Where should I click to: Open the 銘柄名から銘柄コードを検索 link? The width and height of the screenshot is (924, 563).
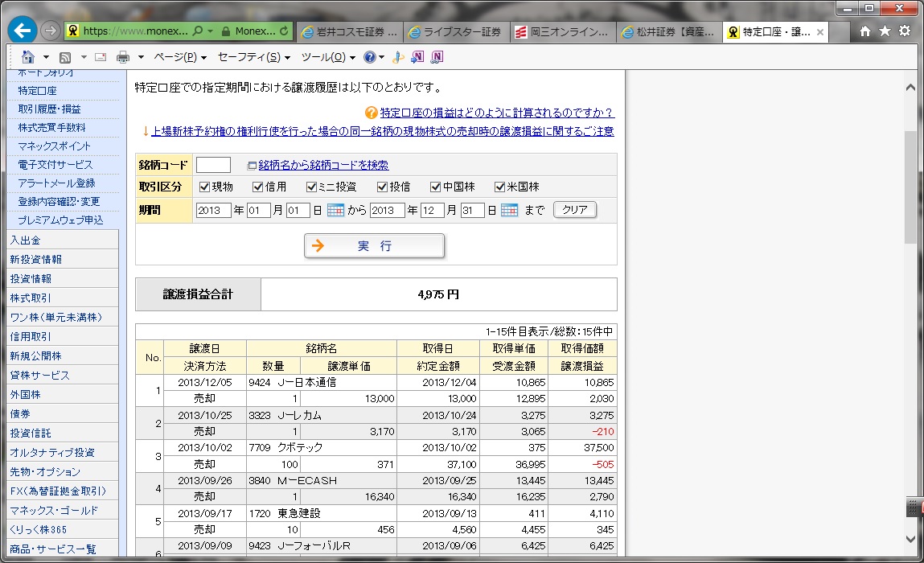click(x=323, y=165)
